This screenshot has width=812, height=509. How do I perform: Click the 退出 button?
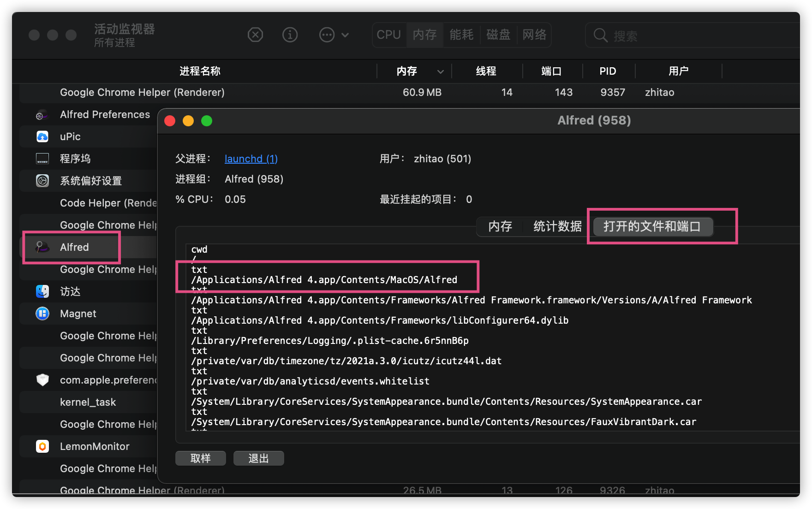pos(258,458)
